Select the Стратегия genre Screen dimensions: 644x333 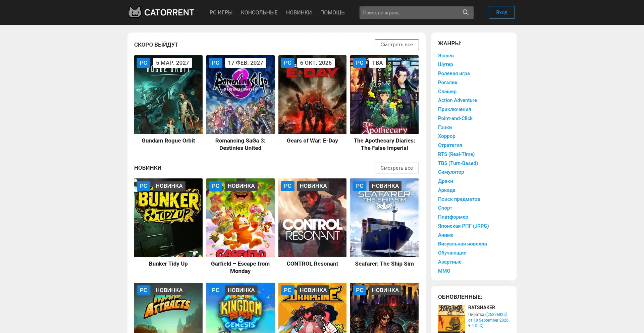[450, 145]
